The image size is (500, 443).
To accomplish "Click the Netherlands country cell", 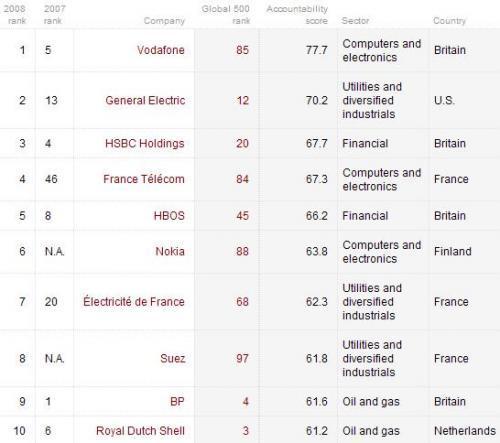I will pyautogui.click(x=465, y=431).
